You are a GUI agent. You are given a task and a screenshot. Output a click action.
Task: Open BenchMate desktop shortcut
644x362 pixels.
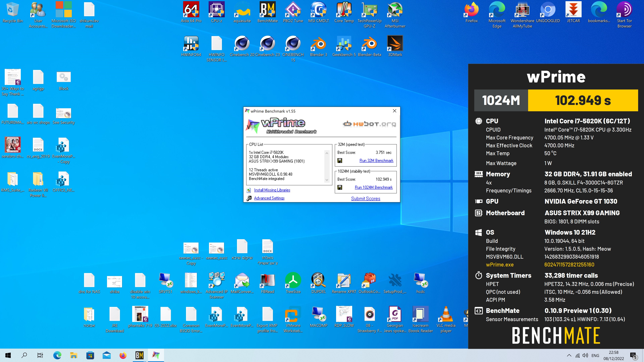click(267, 12)
